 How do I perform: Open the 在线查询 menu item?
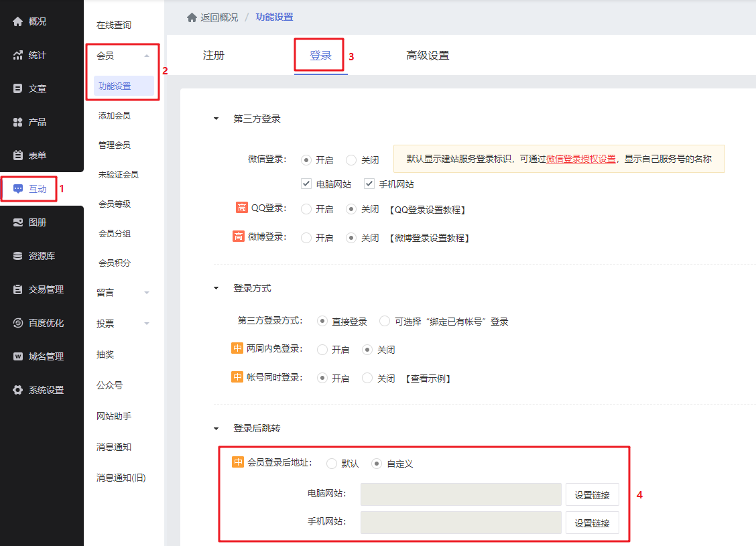point(114,25)
